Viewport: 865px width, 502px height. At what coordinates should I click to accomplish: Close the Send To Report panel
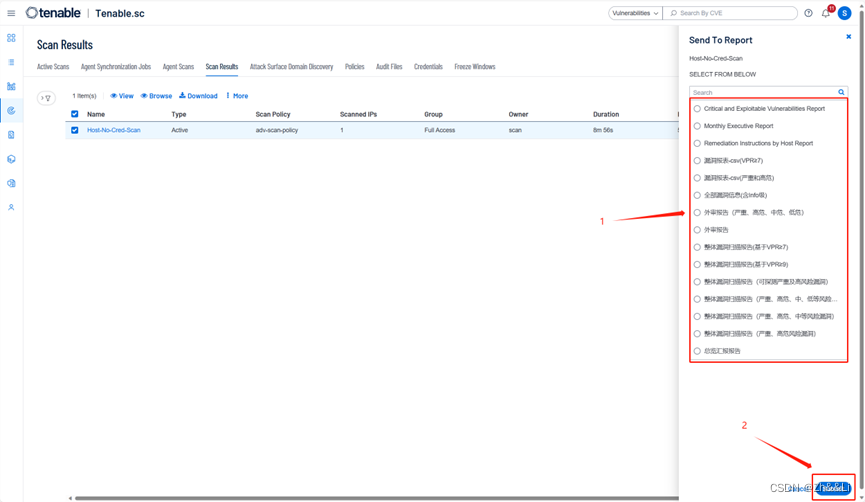click(x=848, y=37)
